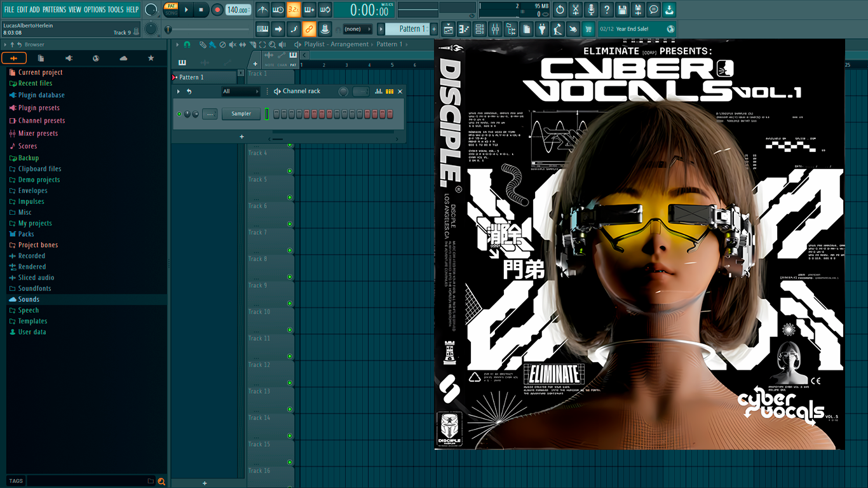Viewport: 868px width, 488px height.
Task: Click the undo history icon
Action: 560,10
